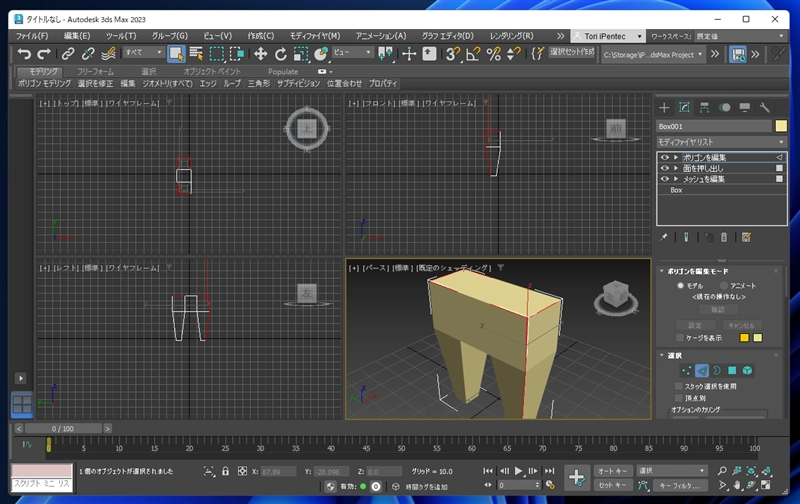Select the Move transform tool
This screenshot has width=800, height=504.
click(260, 54)
